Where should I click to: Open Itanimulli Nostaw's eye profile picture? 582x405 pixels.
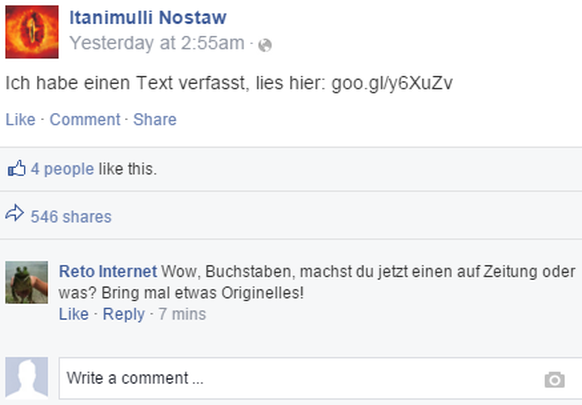point(32,32)
